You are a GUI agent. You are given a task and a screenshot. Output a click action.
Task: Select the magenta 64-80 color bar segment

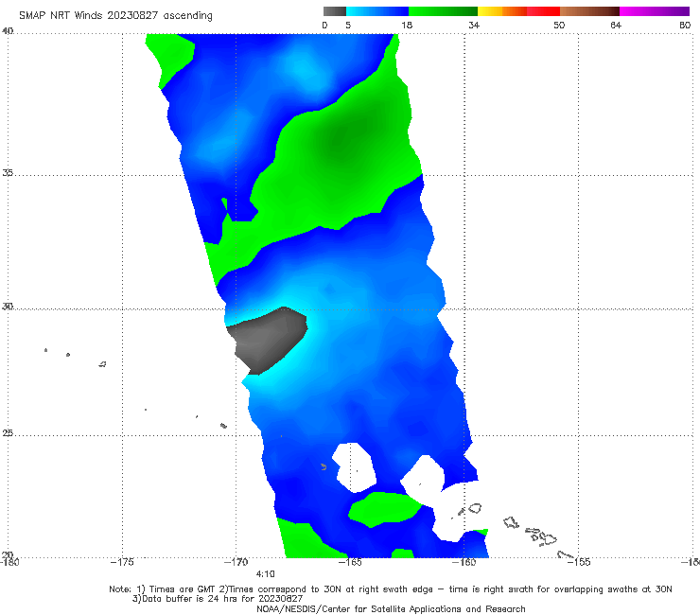[x=655, y=11]
